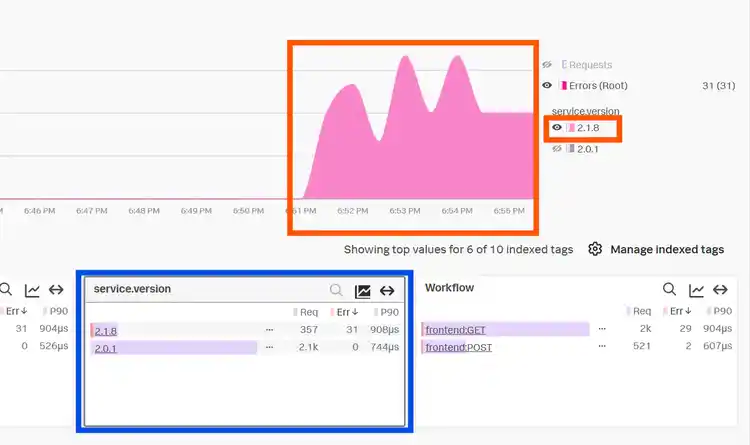Screen dimensions: 750x445
Task: Open search in the service.version panel
Action: point(336,290)
